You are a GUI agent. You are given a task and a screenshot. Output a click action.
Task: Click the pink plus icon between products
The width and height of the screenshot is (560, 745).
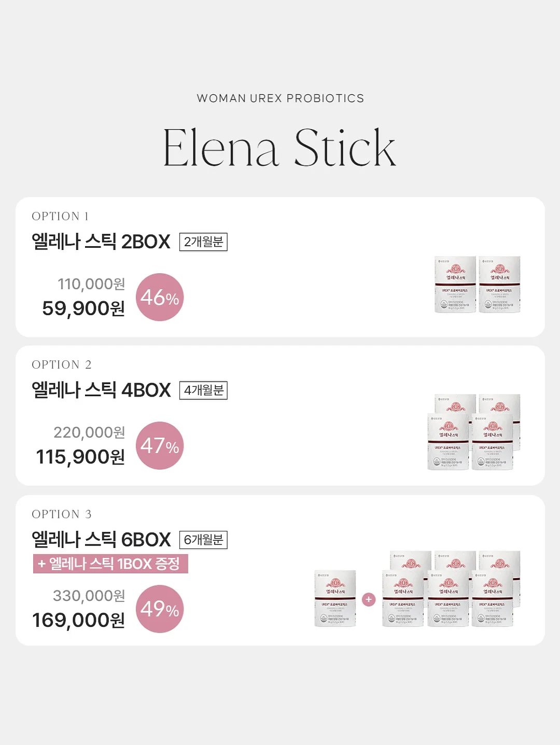[x=369, y=599]
